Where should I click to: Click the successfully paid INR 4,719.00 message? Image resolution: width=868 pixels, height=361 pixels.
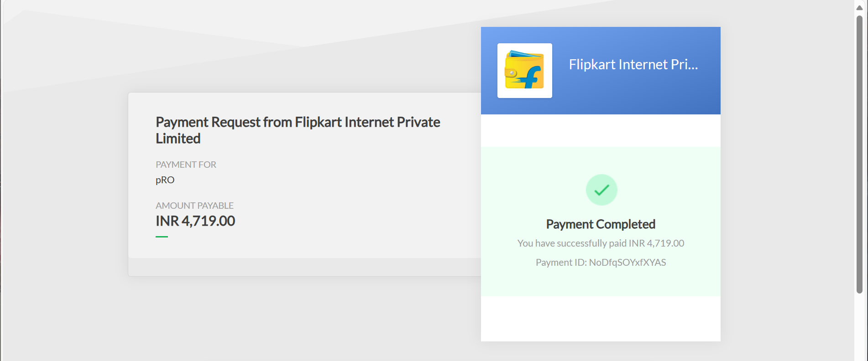pyautogui.click(x=601, y=243)
